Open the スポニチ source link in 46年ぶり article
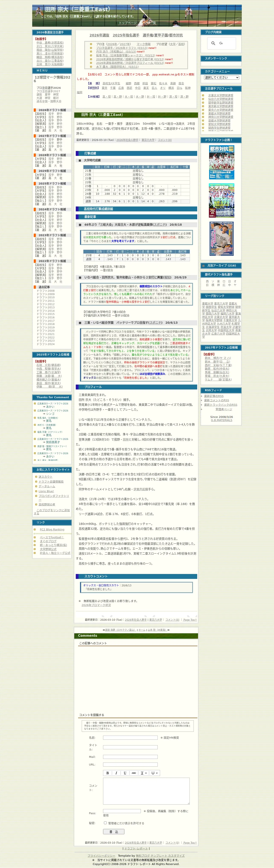Screen dimensions: 274x868 [x=160, y=225]
